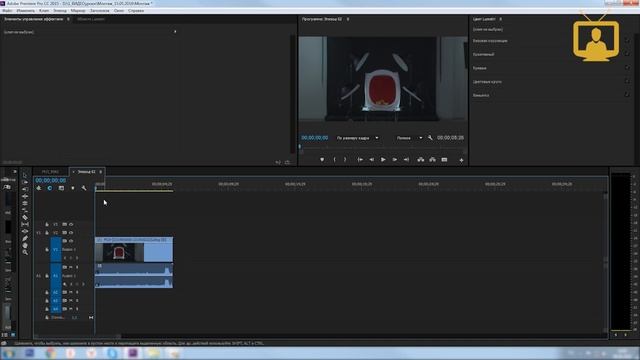
Task: Toggle Кривые checkbox in Lumetri
Action: [627, 68]
